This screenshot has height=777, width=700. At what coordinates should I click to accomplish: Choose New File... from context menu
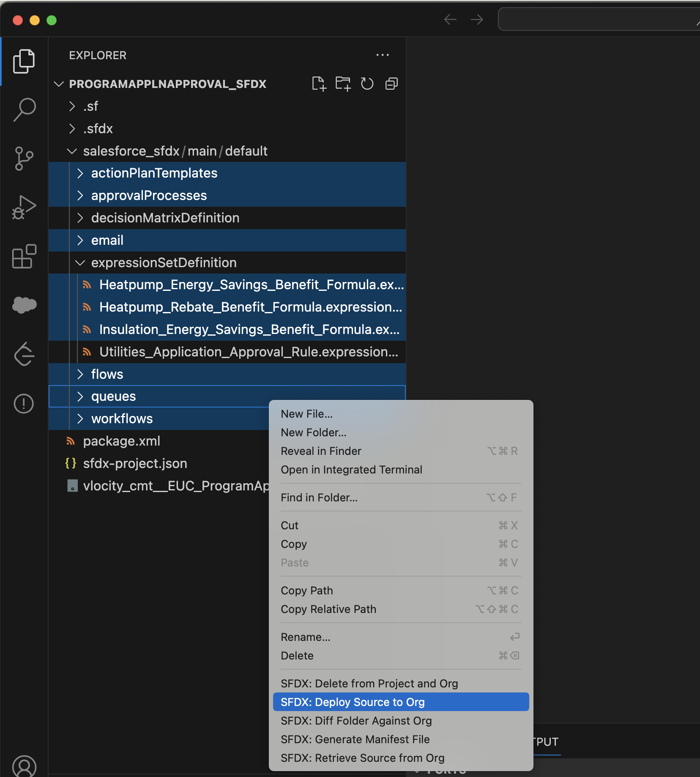[x=401, y=414]
